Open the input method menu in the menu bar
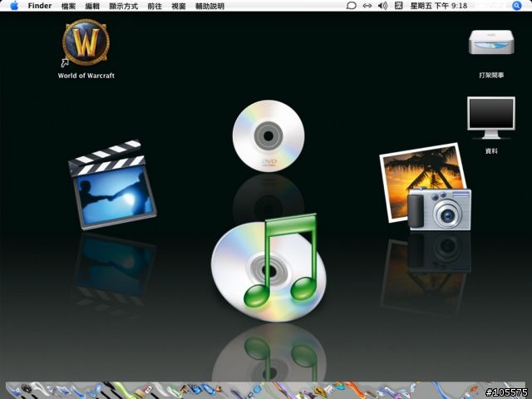The width and height of the screenshot is (532, 399). [398, 6]
